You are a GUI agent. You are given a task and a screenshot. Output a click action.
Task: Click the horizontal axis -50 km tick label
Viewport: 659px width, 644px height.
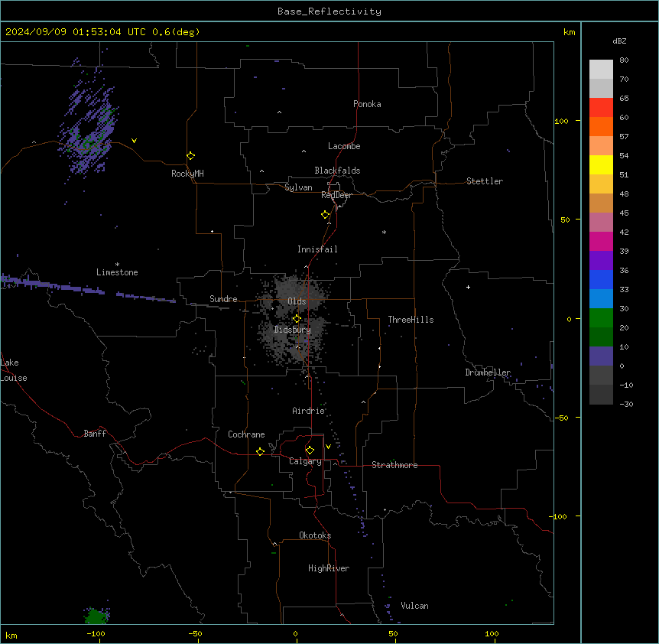(195, 633)
